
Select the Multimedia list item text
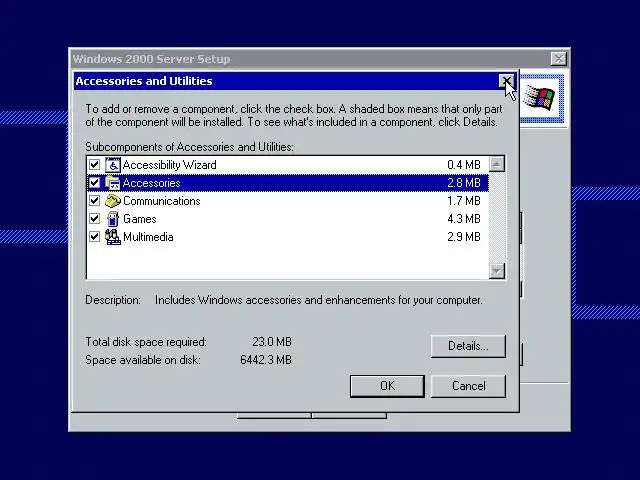(148, 237)
